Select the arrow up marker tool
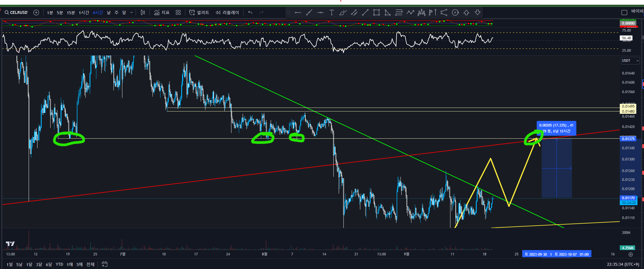The width and height of the screenshot is (644, 269). [466, 12]
